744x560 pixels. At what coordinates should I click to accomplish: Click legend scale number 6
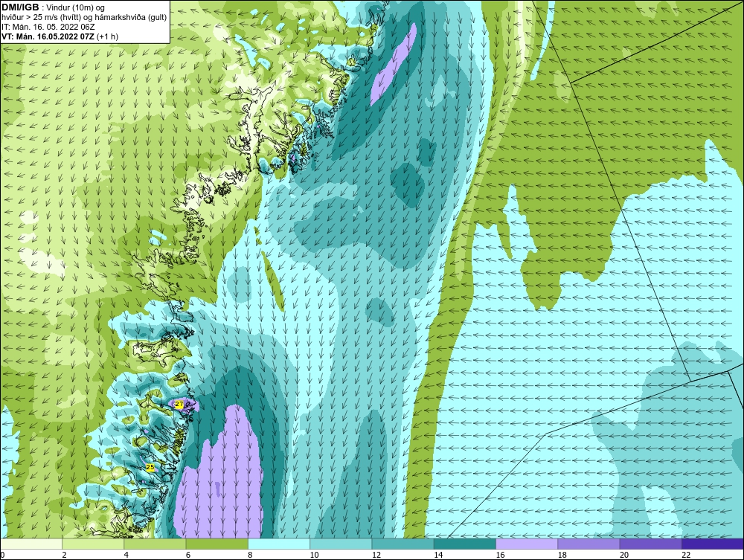tap(188, 556)
